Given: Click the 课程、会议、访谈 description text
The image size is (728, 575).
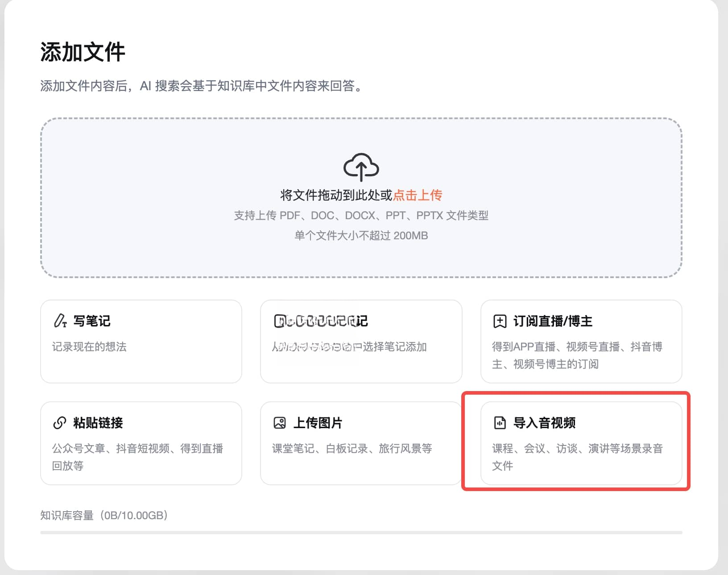Looking at the screenshot, I should [577, 457].
